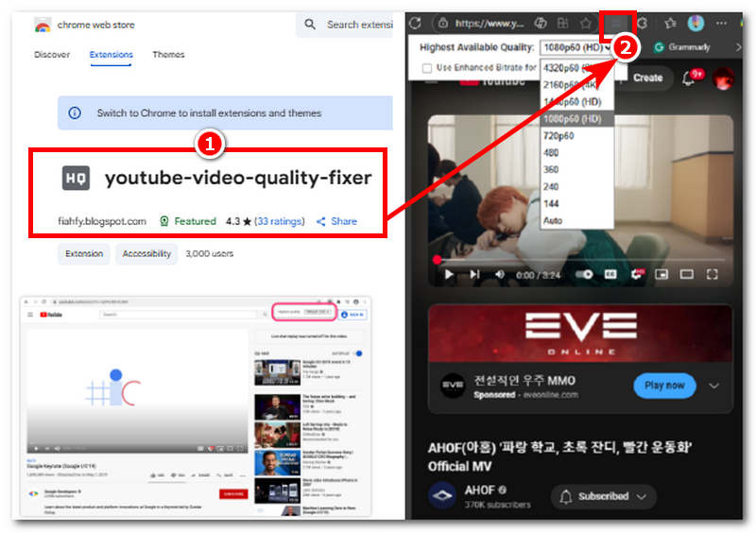756x533 pixels.
Task: Click the EVE advertiser logo
Action: [x=453, y=386]
